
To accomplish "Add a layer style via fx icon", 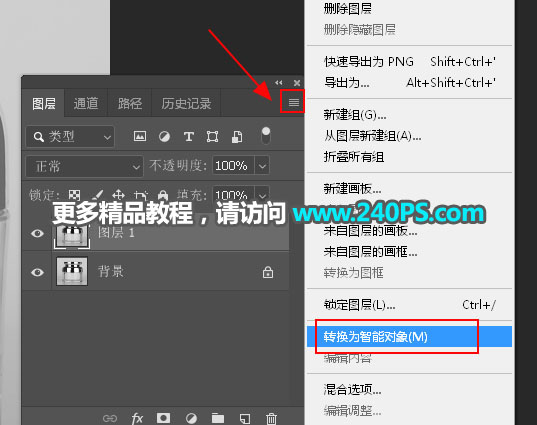I will (x=137, y=418).
